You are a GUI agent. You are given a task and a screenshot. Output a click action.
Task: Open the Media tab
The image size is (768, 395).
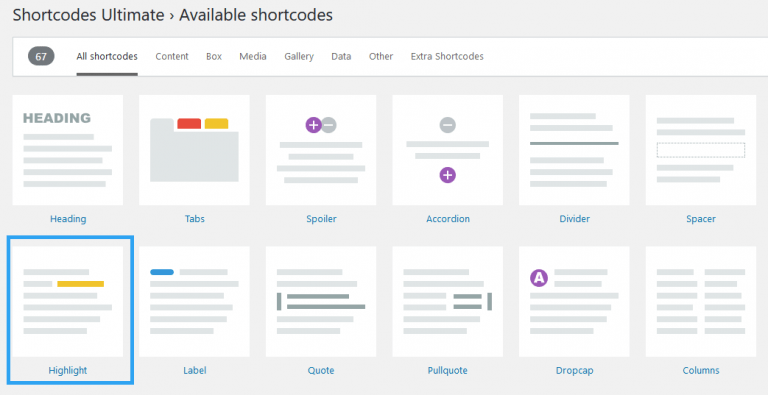(x=253, y=56)
